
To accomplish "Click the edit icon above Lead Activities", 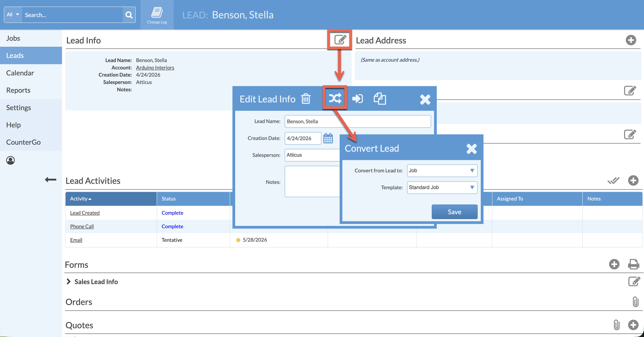I will (x=630, y=135).
